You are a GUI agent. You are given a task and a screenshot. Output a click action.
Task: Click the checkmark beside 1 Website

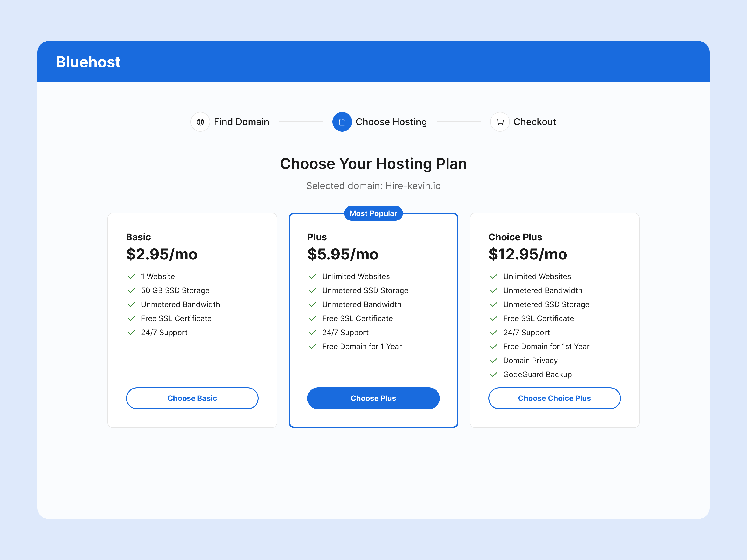click(132, 276)
